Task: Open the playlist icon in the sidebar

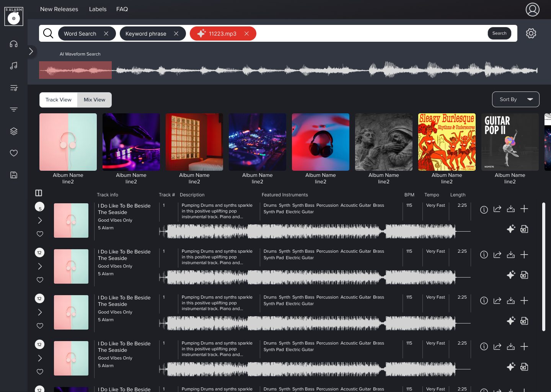Action: (x=14, y=88)
